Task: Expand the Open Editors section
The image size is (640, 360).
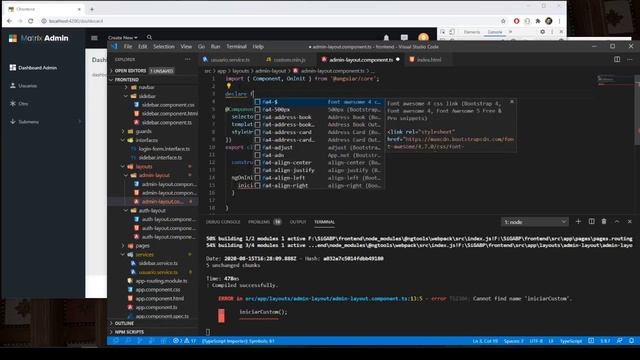Action: pyautogui.click(x=129, y=71)
